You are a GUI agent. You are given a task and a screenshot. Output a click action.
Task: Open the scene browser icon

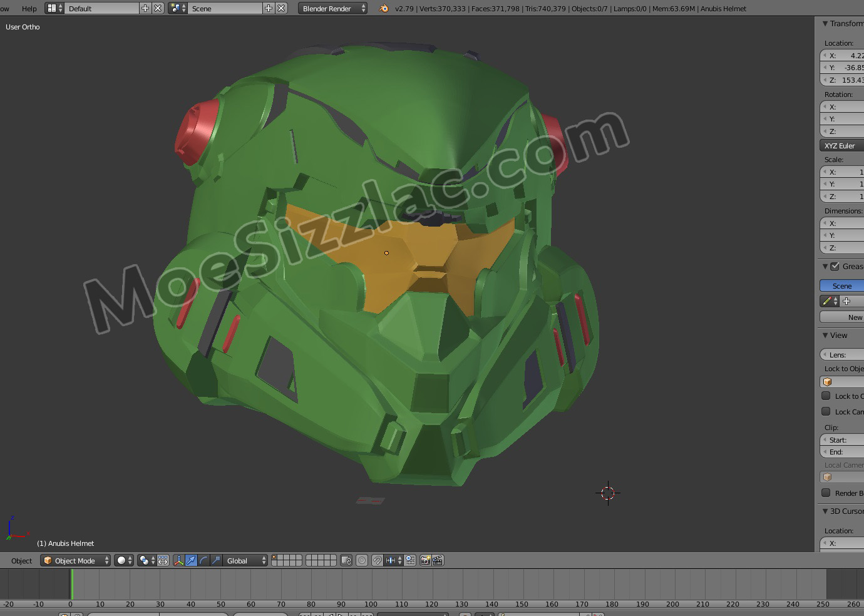tap(178, 8)
